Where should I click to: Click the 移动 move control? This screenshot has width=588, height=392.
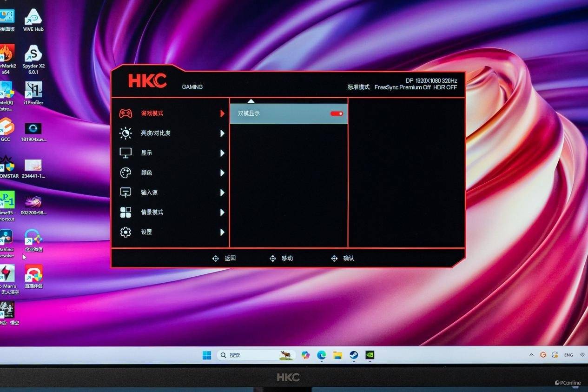(281, 258)
